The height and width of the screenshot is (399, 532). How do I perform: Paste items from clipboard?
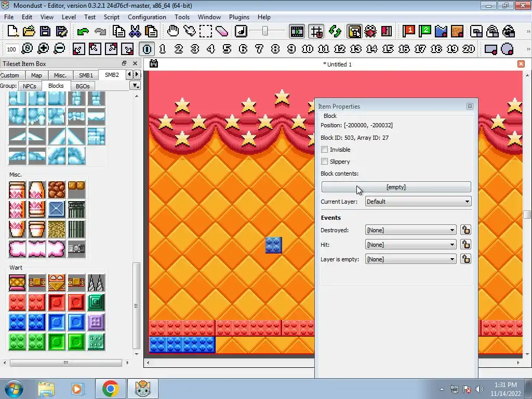(151, 31)
